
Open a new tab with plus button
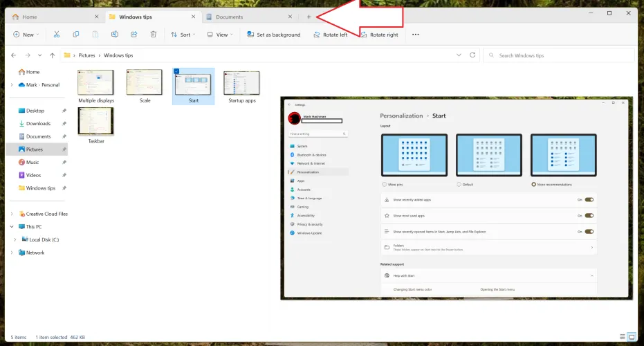click(x=309, y=17)
